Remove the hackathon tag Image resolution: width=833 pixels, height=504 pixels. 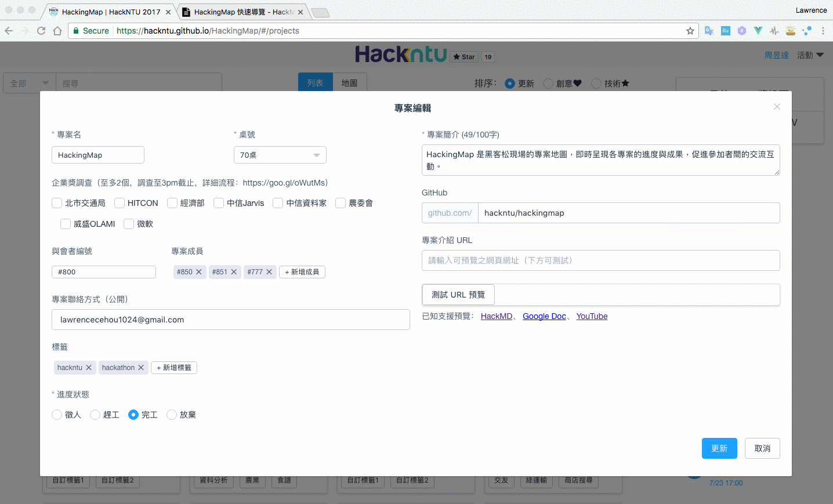[x=141, y=368]
